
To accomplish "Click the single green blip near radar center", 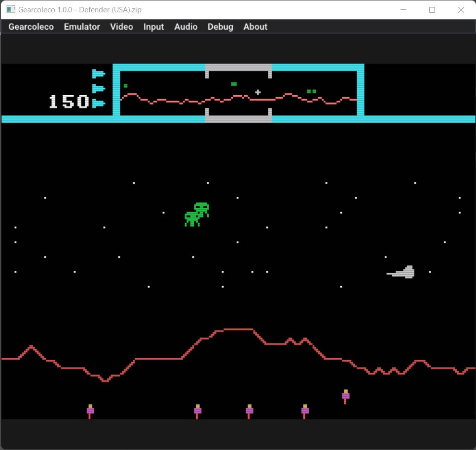I will click(234, 84).
